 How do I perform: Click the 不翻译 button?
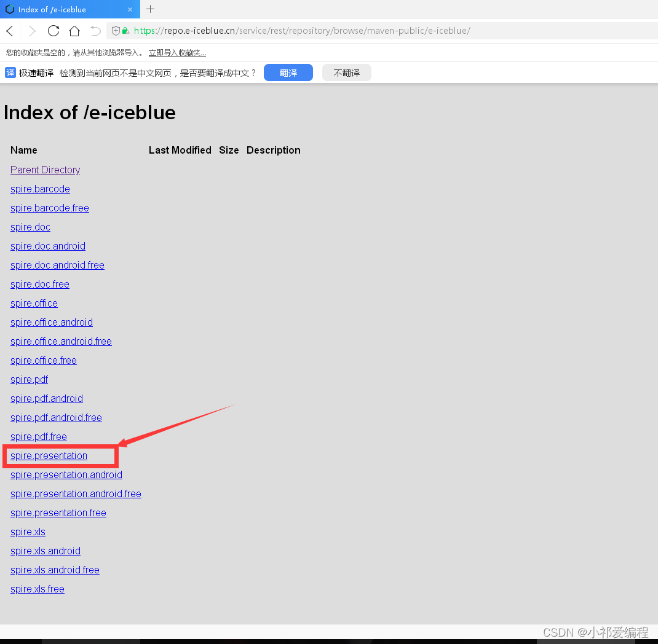[x=347, y=73]
